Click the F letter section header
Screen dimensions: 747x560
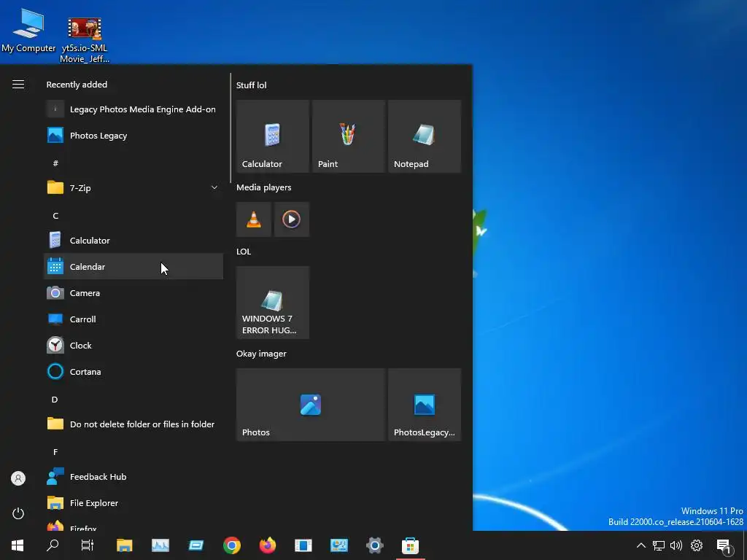pyautogui.click(x=55, y=452)
